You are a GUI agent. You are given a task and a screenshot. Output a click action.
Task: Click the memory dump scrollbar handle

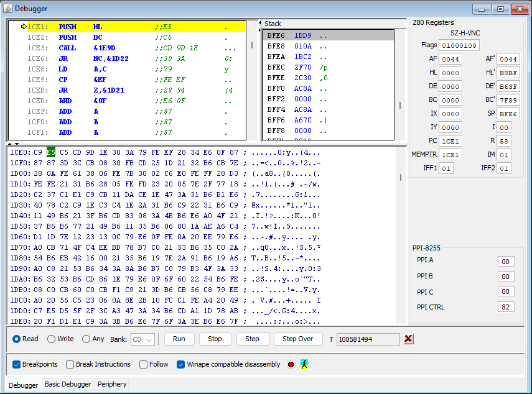pyautogui.click(x=401, y=177)
